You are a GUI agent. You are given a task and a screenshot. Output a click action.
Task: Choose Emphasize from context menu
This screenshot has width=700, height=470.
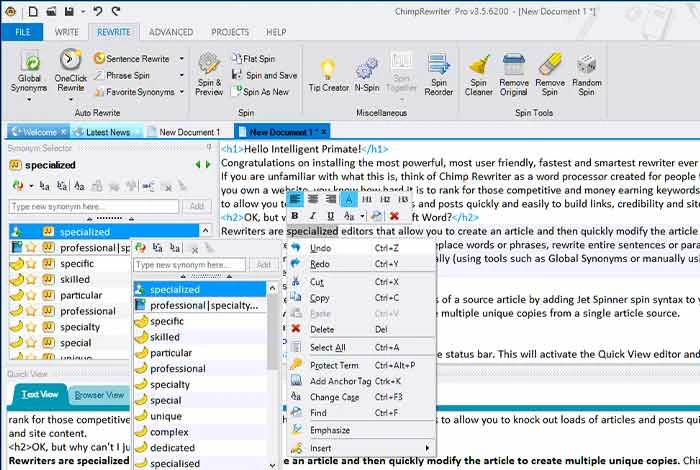tap(361, 430)
